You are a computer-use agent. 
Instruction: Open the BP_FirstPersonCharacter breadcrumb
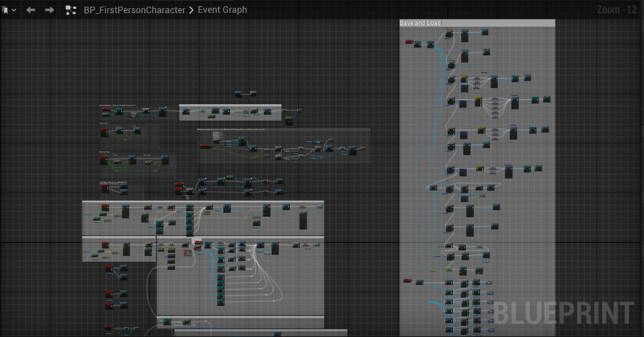coord(134,10)
